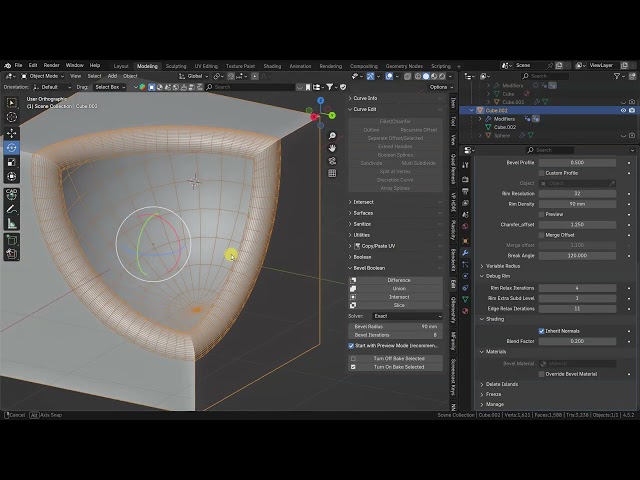Click the Blender logo menu icon
The image size is (640, 480).
pyautogui.click(x=7, y=65)
